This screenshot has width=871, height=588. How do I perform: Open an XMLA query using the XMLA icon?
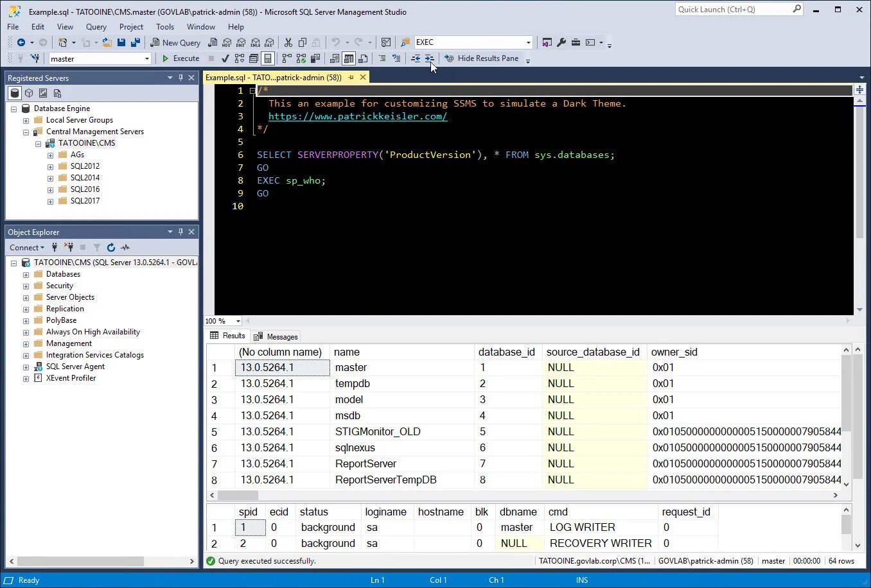tap(255, 42)
